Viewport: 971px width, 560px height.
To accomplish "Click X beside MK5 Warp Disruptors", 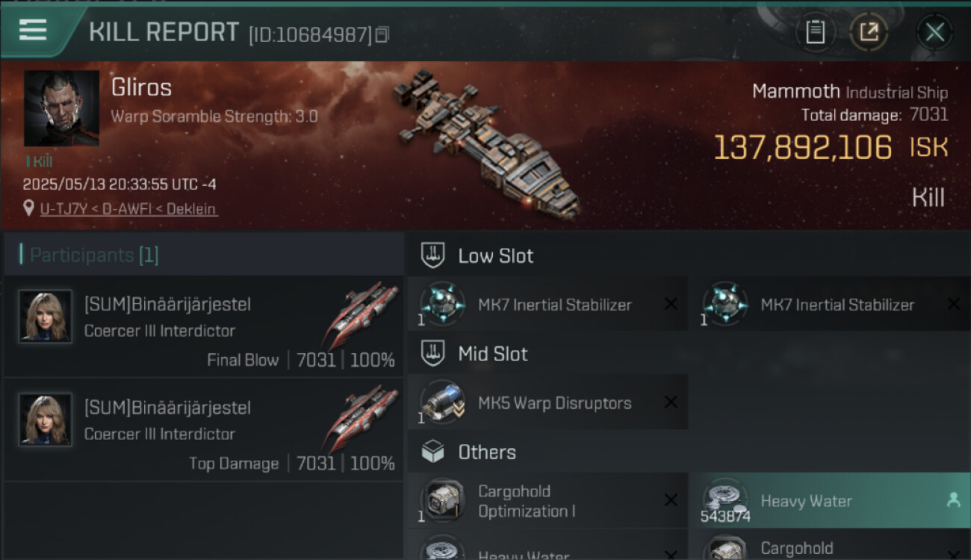I will (671, 402).
